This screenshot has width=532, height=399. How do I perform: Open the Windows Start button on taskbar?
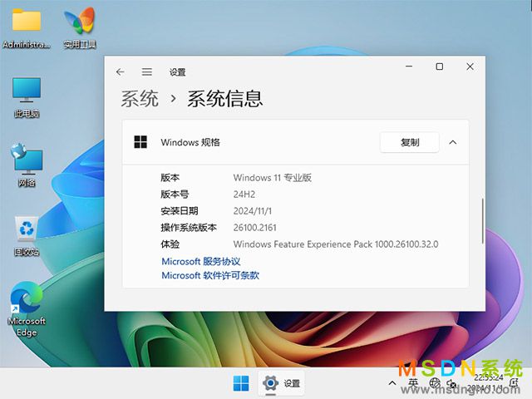241,383
